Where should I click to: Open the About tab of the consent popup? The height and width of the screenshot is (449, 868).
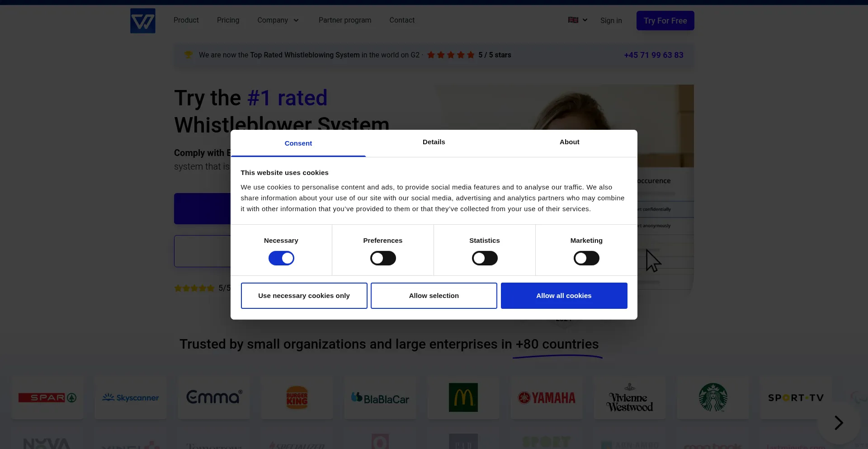point(569,143)
